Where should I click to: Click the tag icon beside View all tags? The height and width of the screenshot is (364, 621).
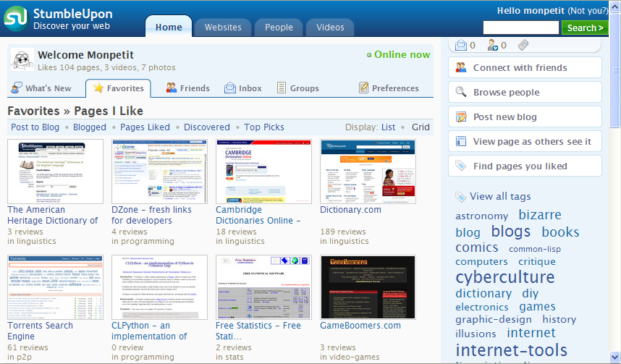click(x=460, y=196)
